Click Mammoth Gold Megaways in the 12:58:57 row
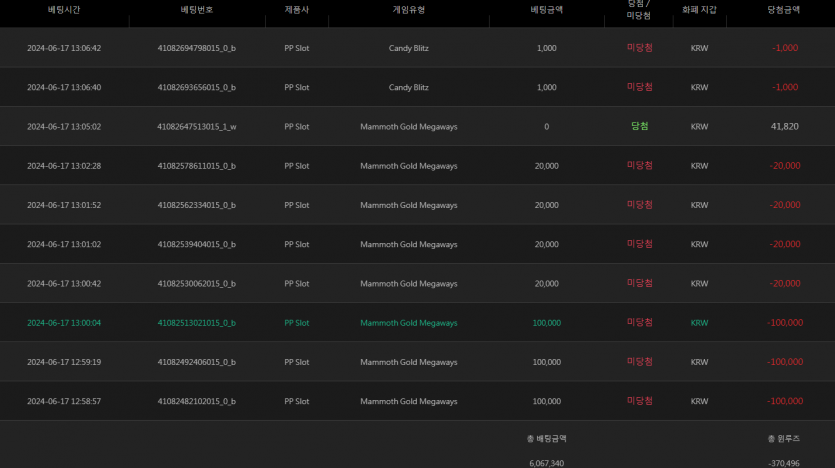835x468 pixels. (x=408, y=401)
